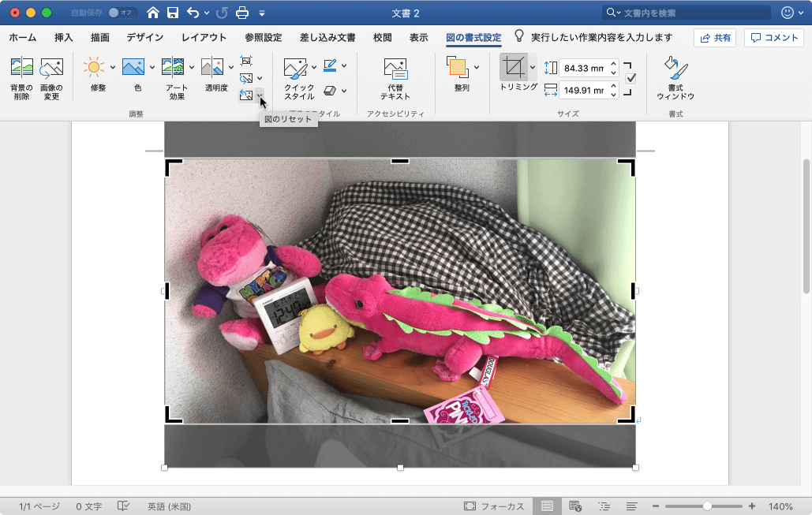
Task: Expand the 図のリセット dropdown arrow
Action: (260, 95)
